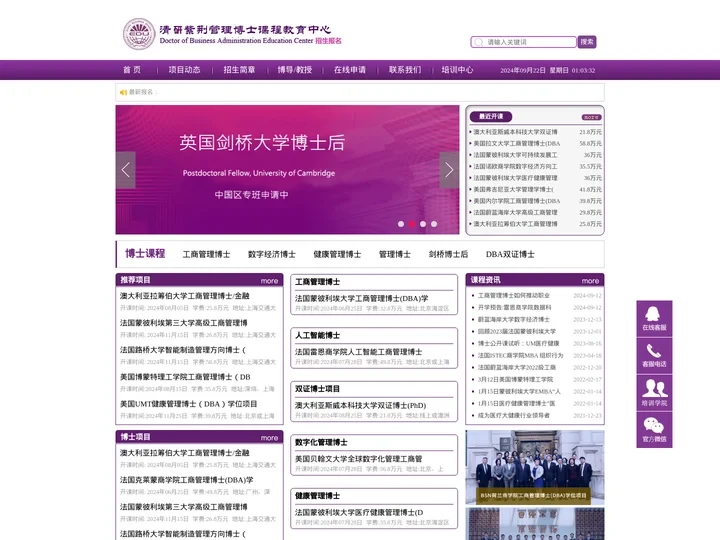
Task: Open the 联系我们 menu item
Action: [405, 70]
